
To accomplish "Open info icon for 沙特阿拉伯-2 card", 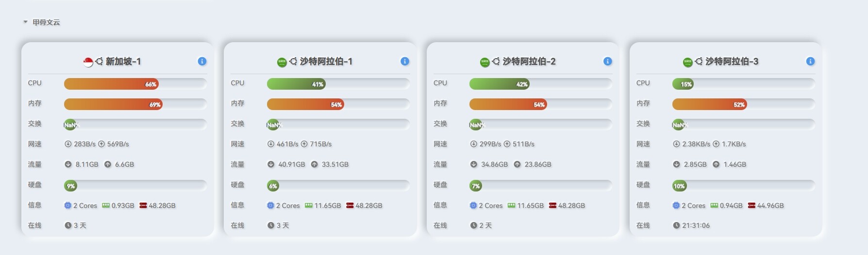I will click(607, 61).
